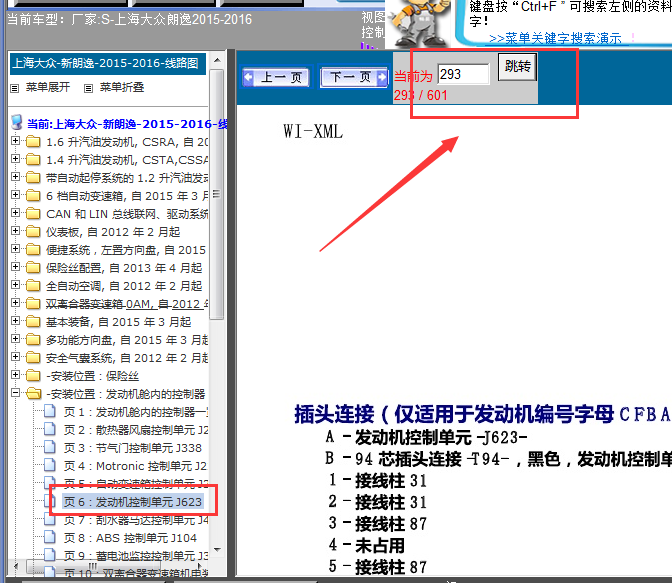Expand the 基本装备 folder node

15,321
